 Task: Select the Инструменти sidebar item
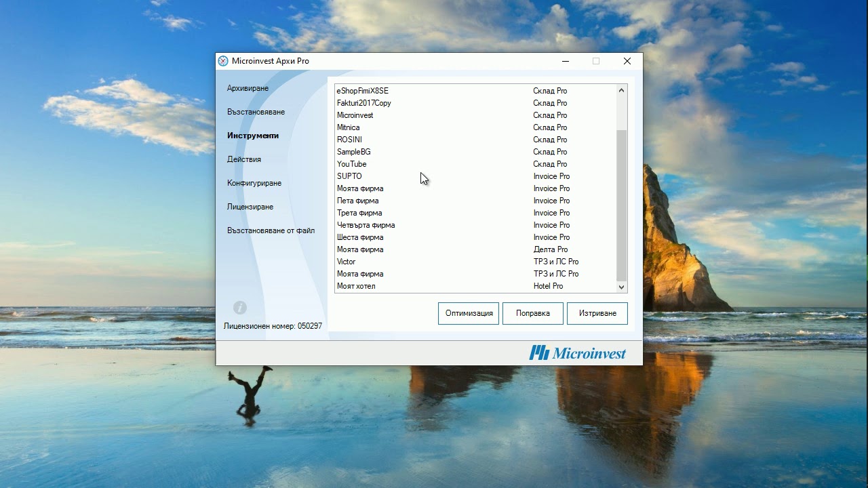tap(253, 136)
